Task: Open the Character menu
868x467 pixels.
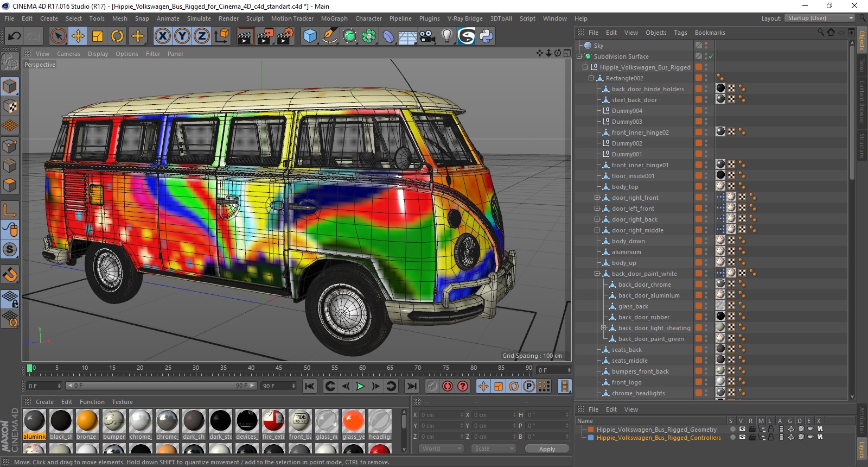Action: 368,18
